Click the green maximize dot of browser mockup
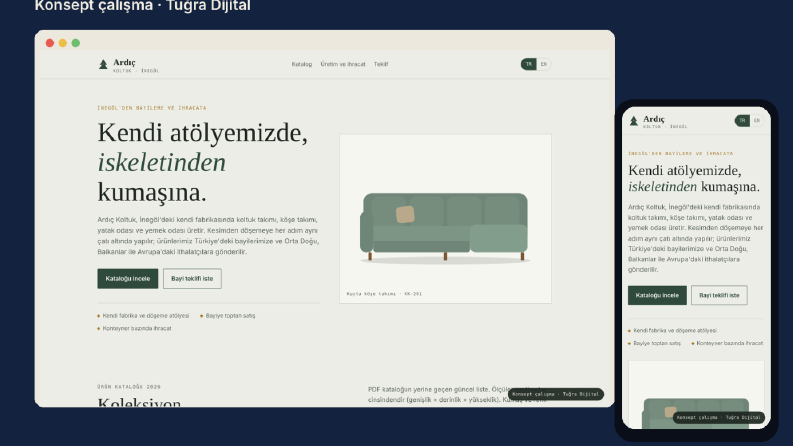Image resolution: width=793 pixels, height=446 pixels. pos(76,43)
